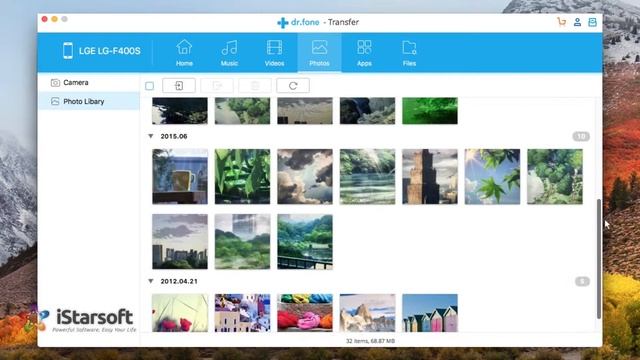Switch to the Music tab
Image resolution: width=640 pixels, height=360 pixels.
pyautogui.click(x=229, y=53)
